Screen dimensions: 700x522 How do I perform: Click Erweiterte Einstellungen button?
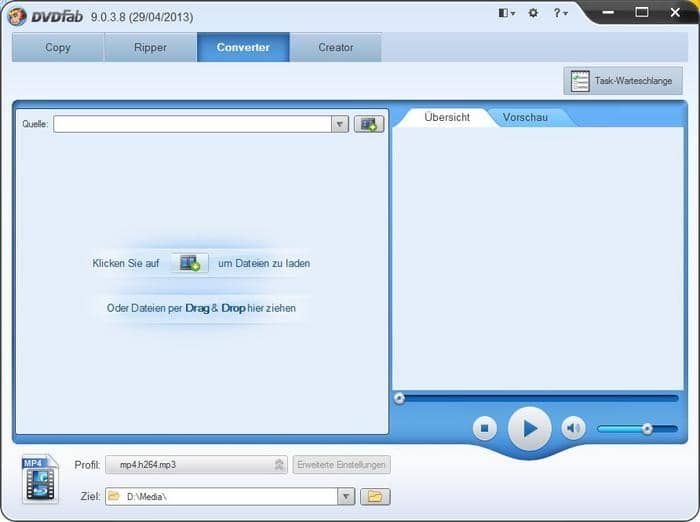coord(342,465)
